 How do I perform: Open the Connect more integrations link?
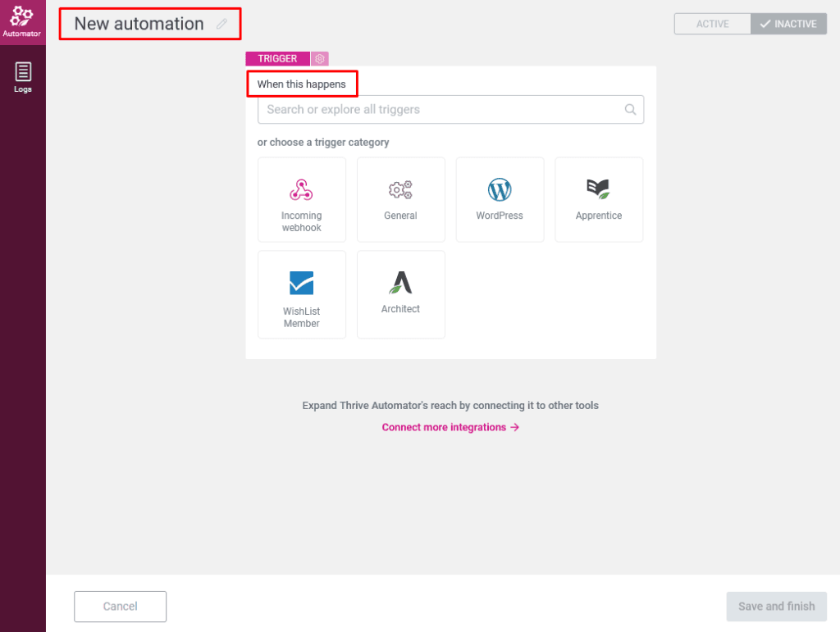coord(450,427)
